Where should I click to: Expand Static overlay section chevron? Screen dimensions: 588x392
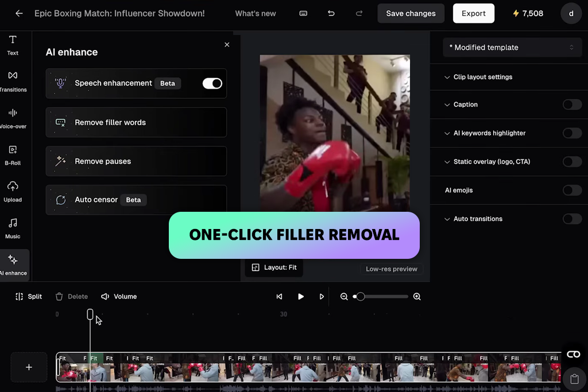coord(447,162)
